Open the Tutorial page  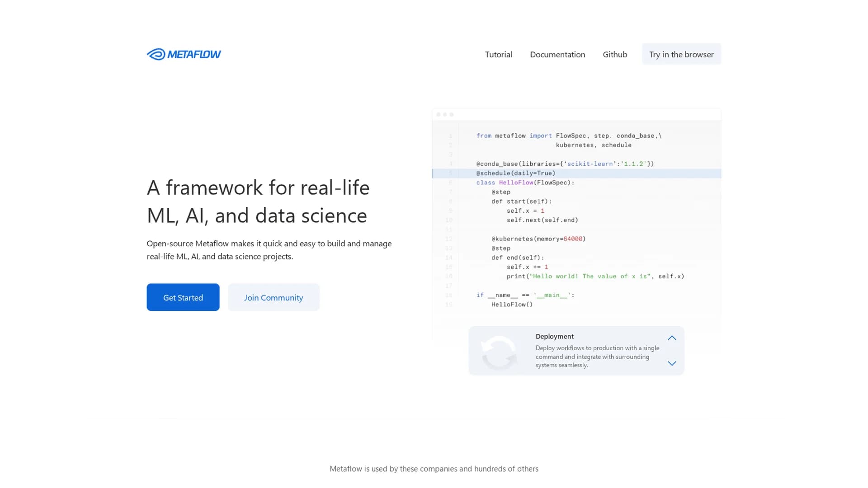(499, 54)
